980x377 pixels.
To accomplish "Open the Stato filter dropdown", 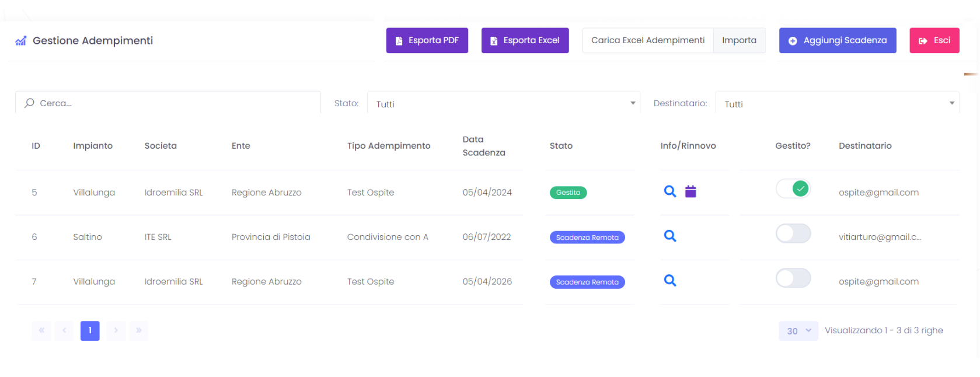I will point(503,104).
